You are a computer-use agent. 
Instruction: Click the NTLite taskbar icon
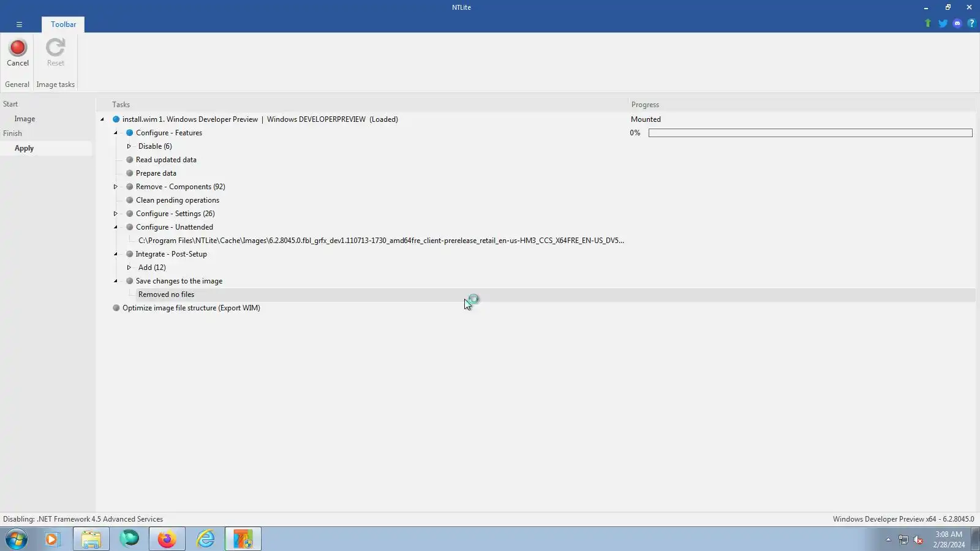coord(243,539)
